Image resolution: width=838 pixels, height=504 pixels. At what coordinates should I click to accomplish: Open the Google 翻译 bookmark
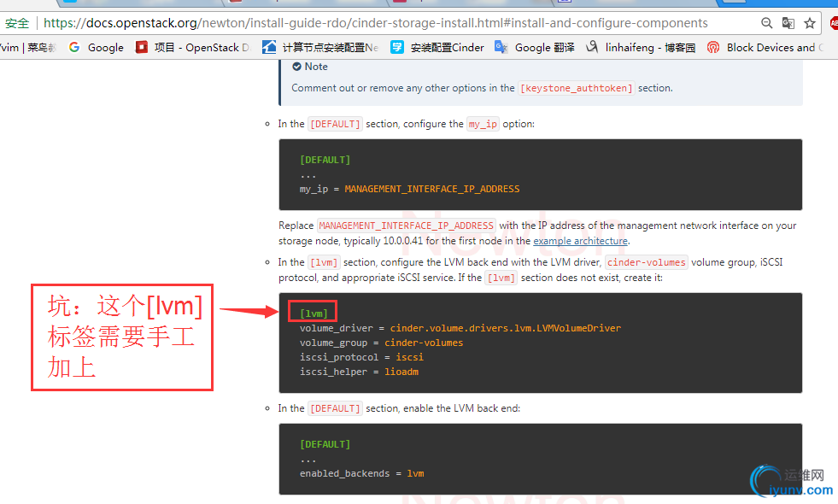click(535, 48)
